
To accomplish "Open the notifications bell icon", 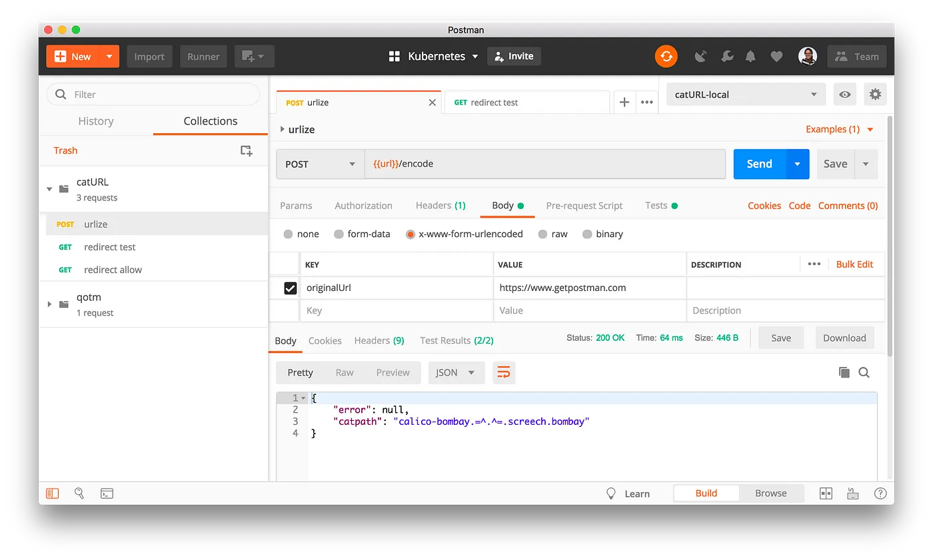I will tap(750, 57).
